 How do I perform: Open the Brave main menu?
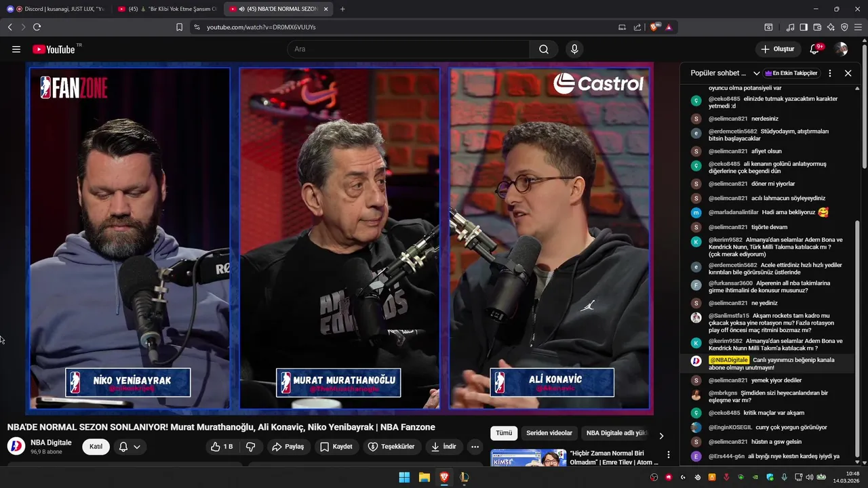pyautogui.click(x=858, y=27)
